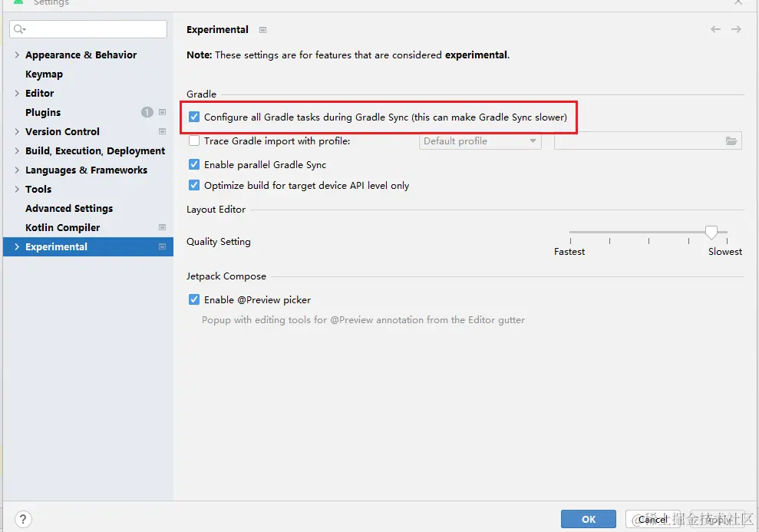Open help with the question mark button
Screen dimensions: 759x532
click(23, 520)
